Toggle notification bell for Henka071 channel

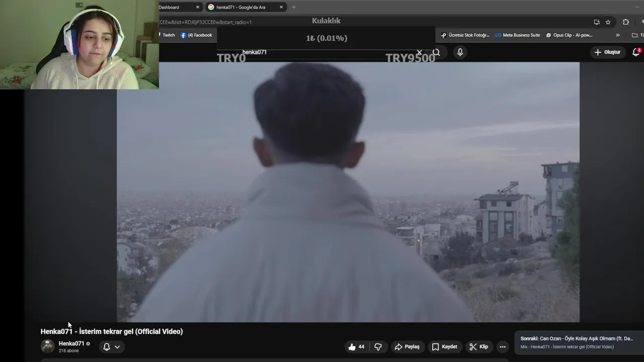107,347
